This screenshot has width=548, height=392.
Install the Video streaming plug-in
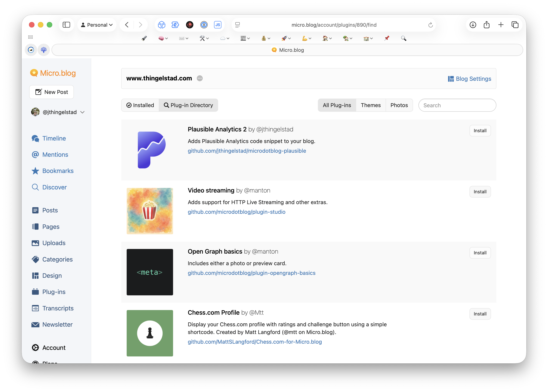click(480, 192)
